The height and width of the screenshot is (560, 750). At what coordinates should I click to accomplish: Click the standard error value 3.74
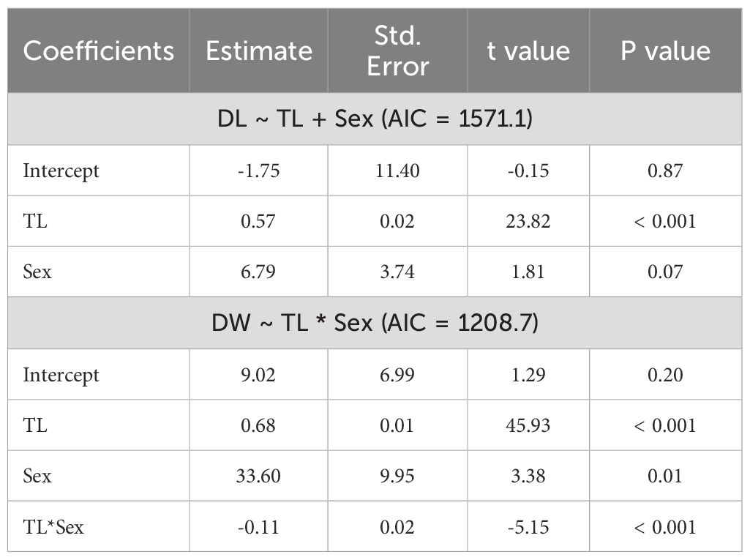pos(398,272)
